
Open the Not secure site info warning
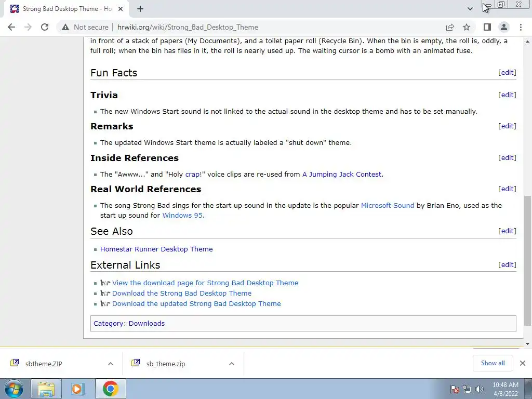point(85,27)
